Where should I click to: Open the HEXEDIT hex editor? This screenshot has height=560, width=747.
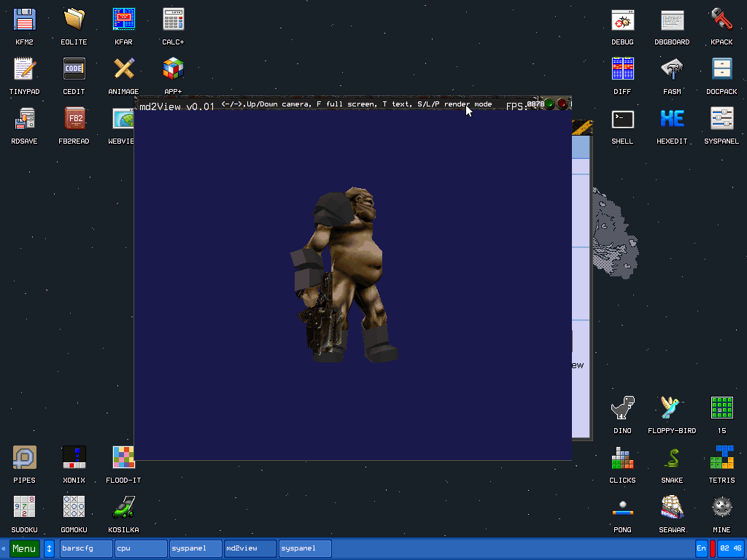[x=672, y=117]
